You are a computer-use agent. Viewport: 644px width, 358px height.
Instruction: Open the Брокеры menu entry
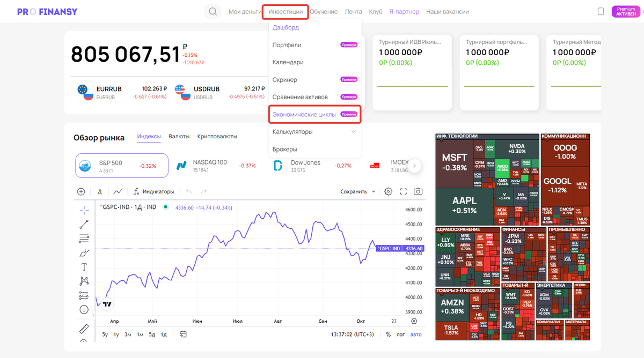[x=314, y=149]
